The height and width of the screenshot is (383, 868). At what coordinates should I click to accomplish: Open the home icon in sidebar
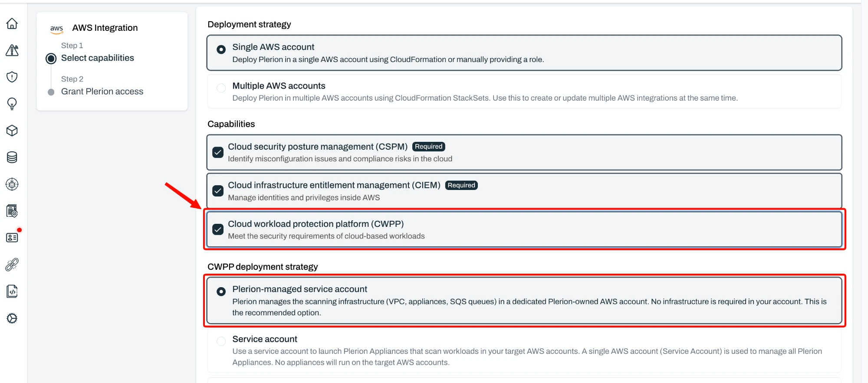click(12, 23)
